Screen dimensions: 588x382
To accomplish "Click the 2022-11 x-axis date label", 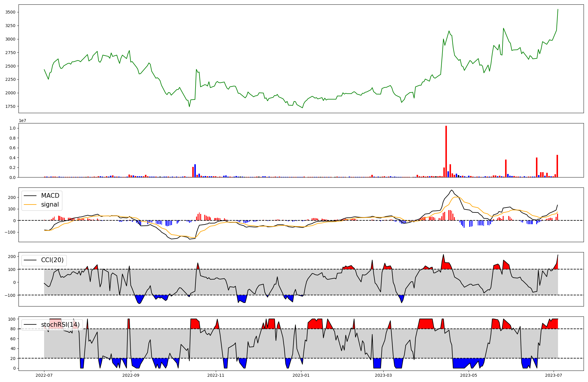I will click(x=216, y=375).
